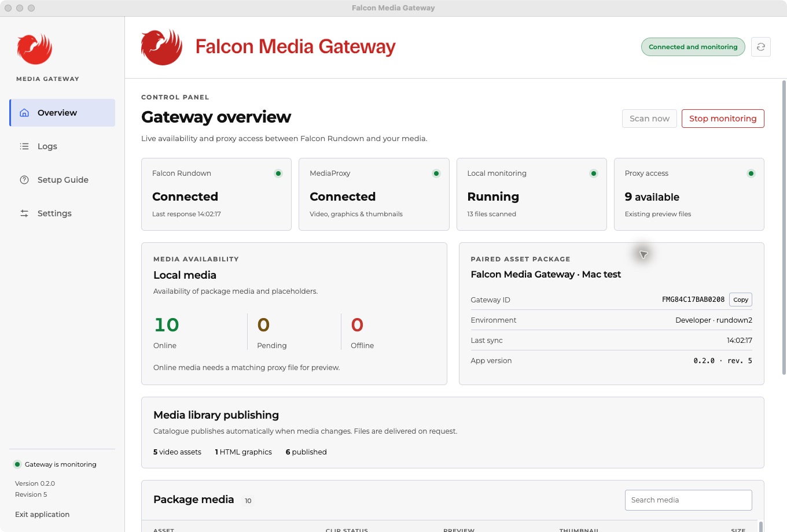Open the Setup Guide page

(x=62, y=180)
